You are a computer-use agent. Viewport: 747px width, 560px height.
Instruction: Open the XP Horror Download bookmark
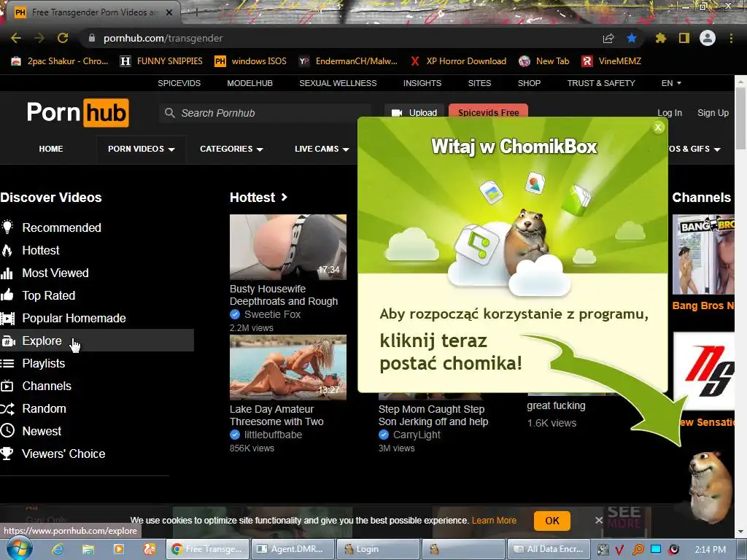tap(459, 61)
